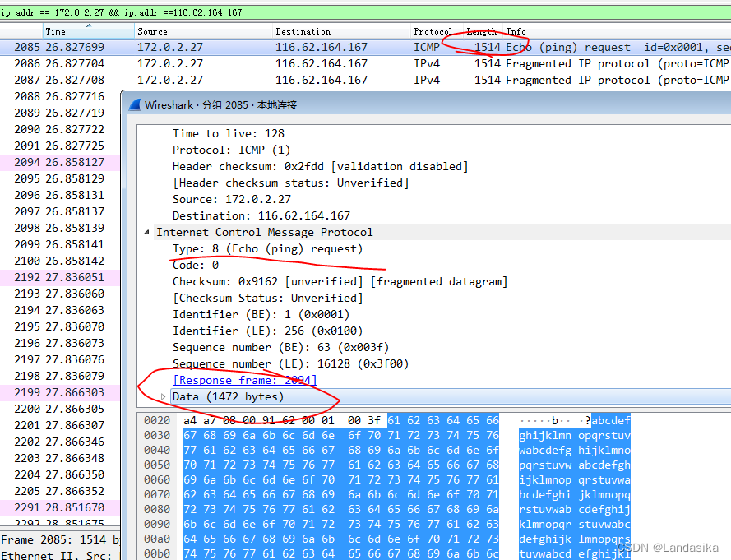The width and height of the screenshot is (731, 560).
Task: Select packet row 2094 at 26.858127
Action: pos(60,162)
